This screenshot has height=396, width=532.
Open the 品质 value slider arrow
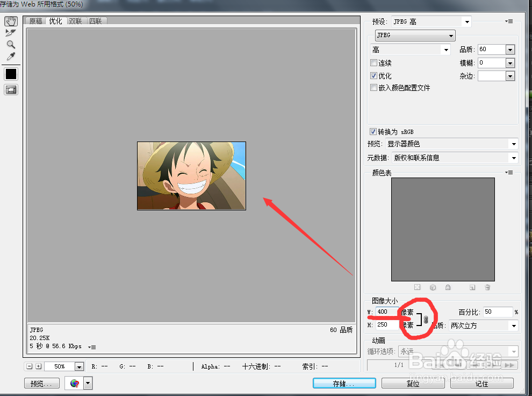pos(511,50)
